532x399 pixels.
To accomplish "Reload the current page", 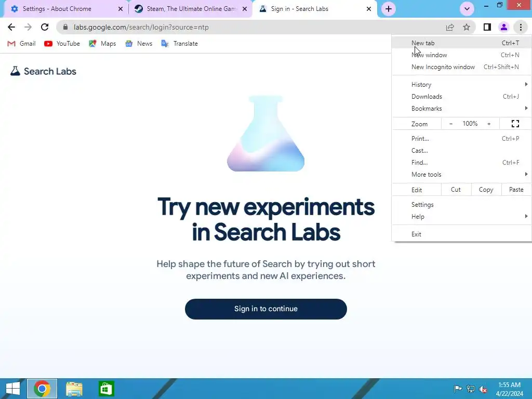I will coord(45,27).
